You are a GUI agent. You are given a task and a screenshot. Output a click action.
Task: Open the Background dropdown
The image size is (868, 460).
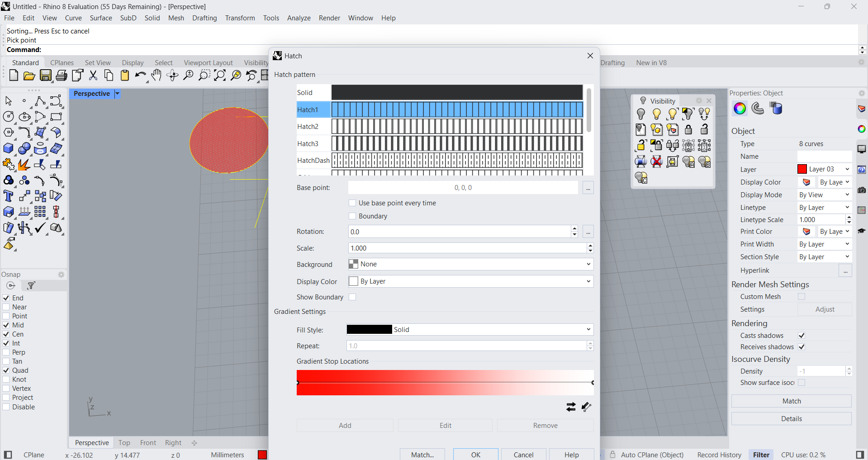click(470, 264)
